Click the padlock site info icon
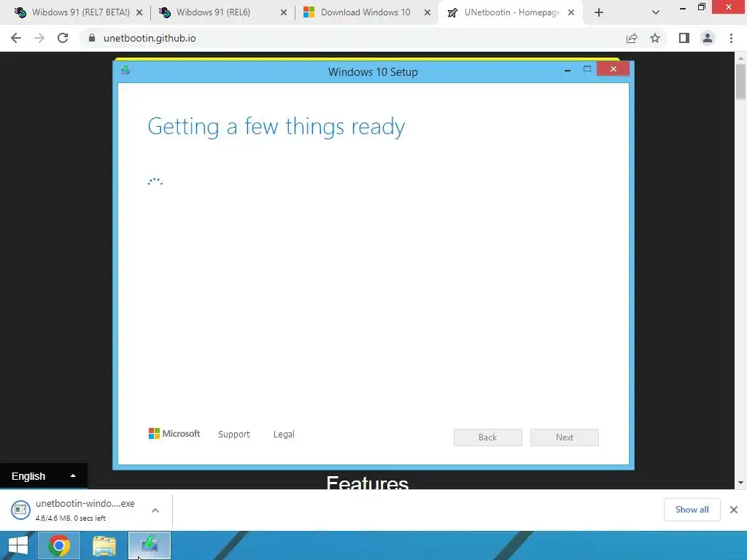 pyautogui.click(x=92, y=38)
